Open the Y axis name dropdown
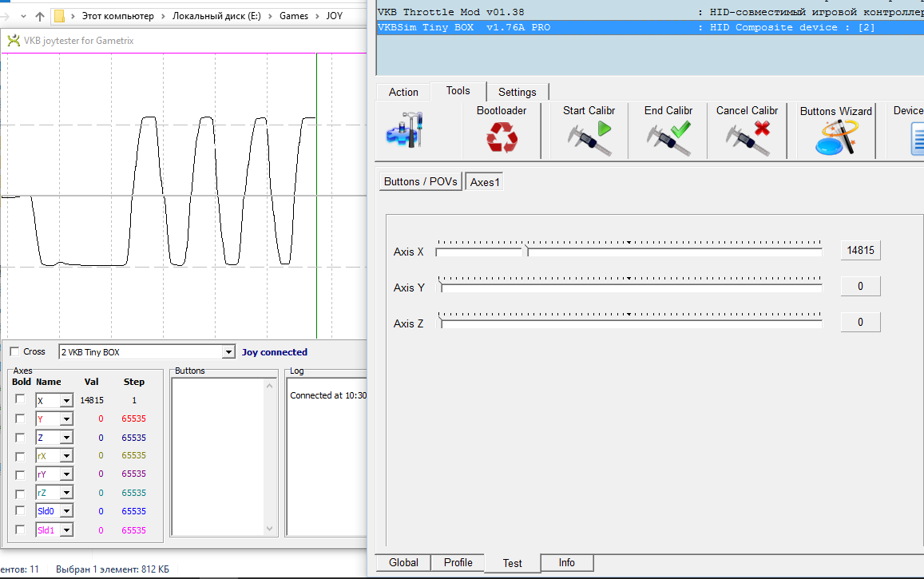The width and height of the screenshot is (924, 579). [x=66, y=419]
